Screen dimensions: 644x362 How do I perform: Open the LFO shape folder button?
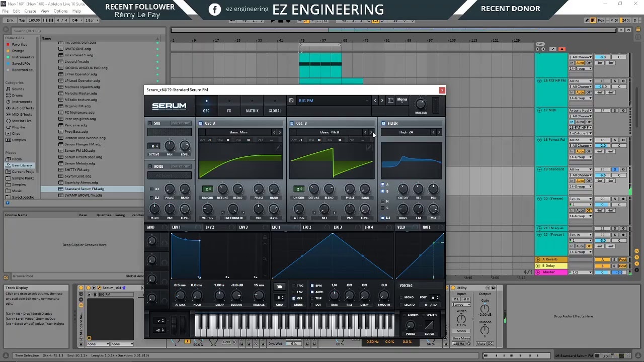coord(279,287)
